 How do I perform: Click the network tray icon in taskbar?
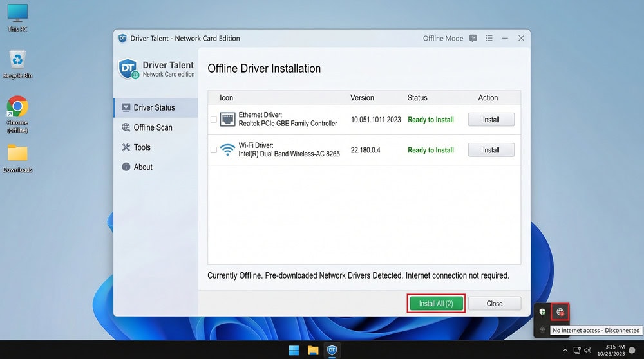tap(577, 351)
